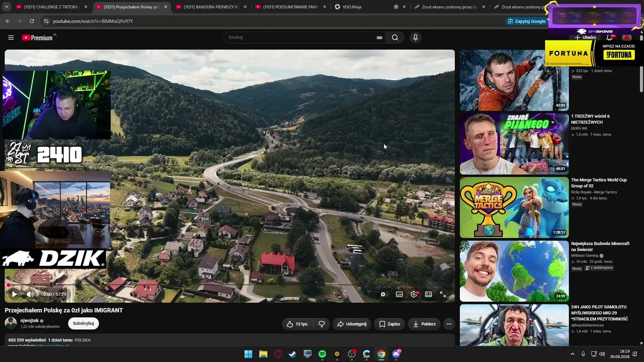The image size is (644, 362).
Task: Switch to the BANDURA PIERWSZY tab
Action: point(211,7)
